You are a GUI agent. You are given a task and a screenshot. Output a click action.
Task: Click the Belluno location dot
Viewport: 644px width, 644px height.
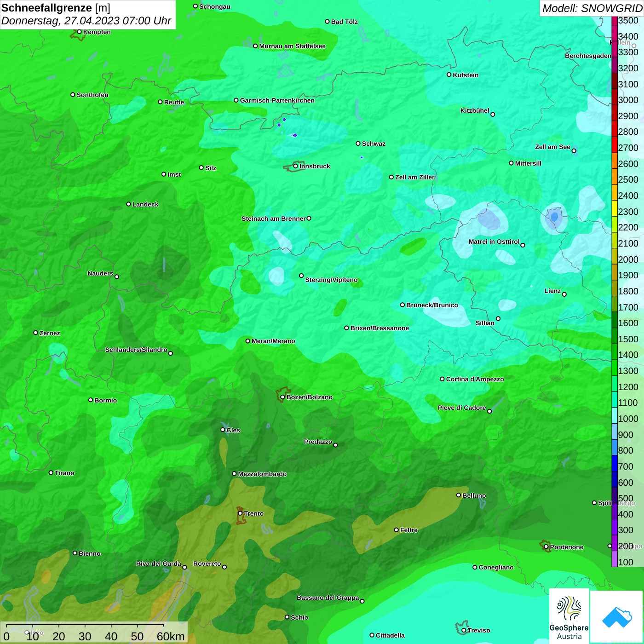(x=459, y=495)
